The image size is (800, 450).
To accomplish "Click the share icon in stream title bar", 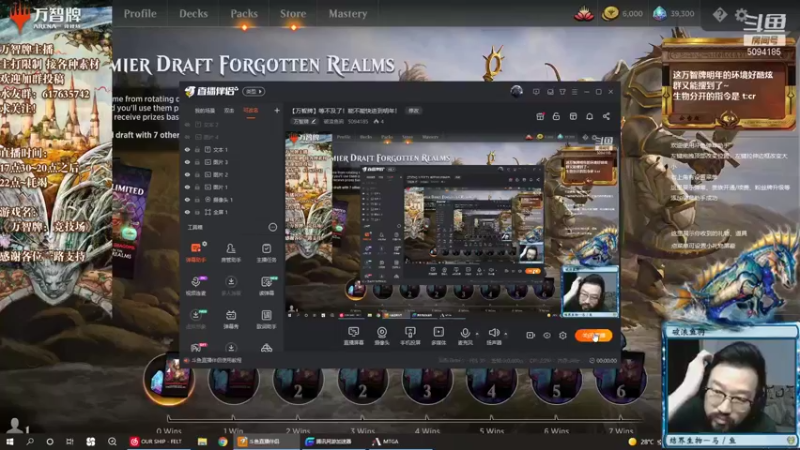I will [606, 116].
